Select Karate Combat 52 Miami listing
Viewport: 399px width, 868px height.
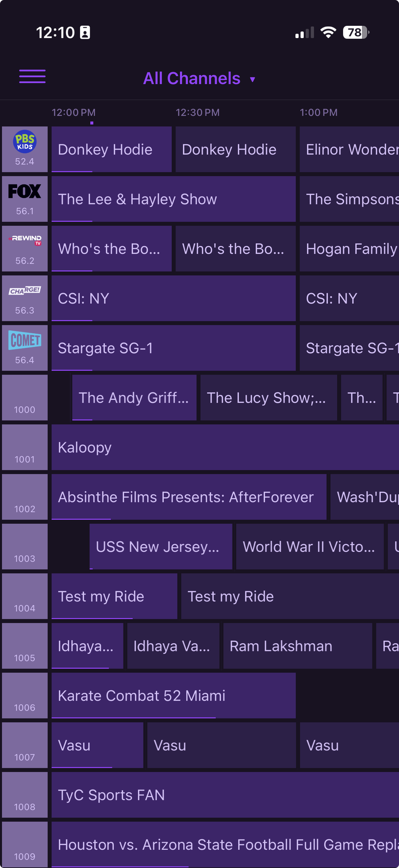point(173,696)
